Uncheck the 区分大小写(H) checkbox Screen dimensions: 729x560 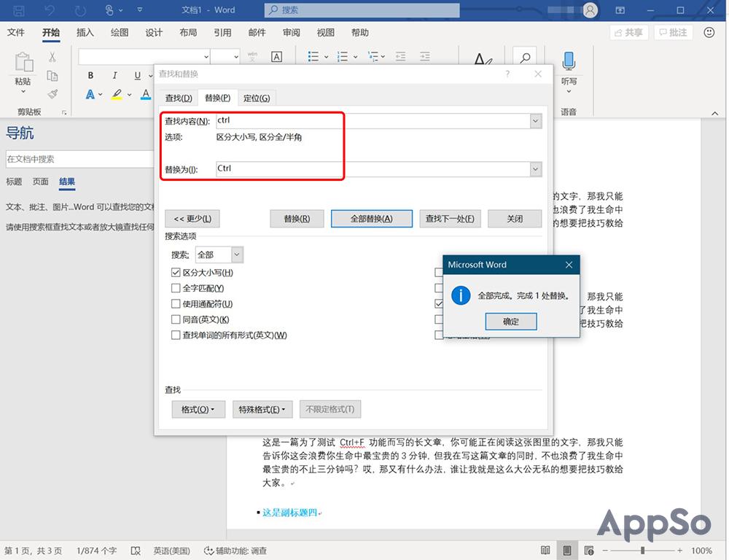(x=176, y=273)
